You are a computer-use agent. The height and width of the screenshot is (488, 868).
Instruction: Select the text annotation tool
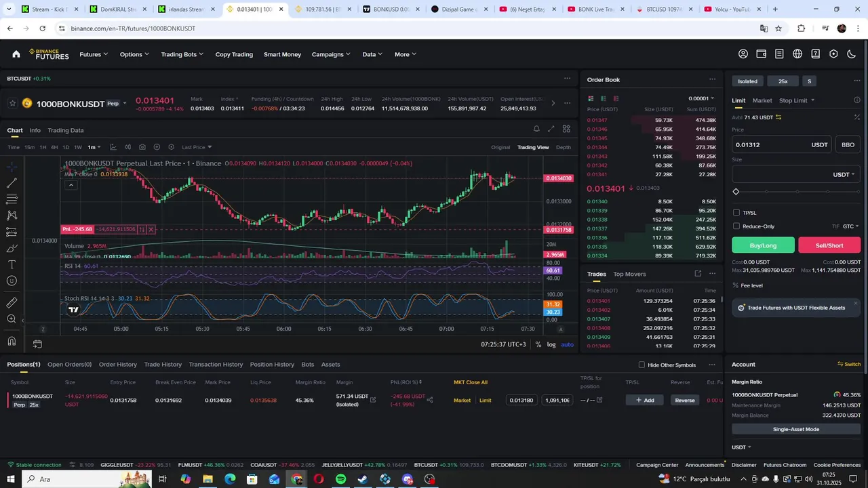[12, 264]
